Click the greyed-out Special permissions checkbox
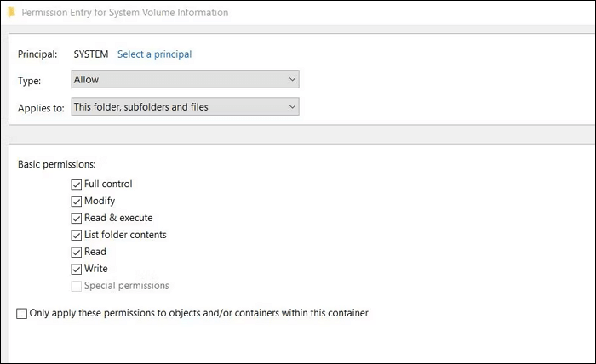This screenshot has width=596, height=364. tap(77, 286)
